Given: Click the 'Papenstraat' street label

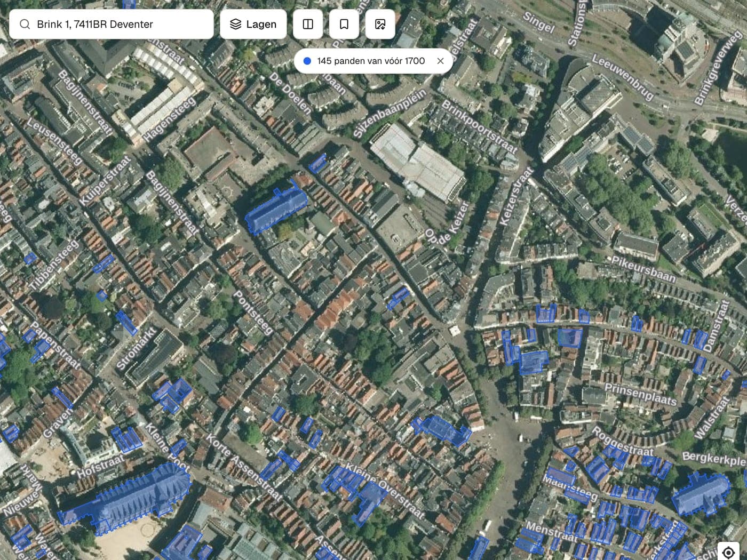Looking at the screenshot, I should pos(55,345).
